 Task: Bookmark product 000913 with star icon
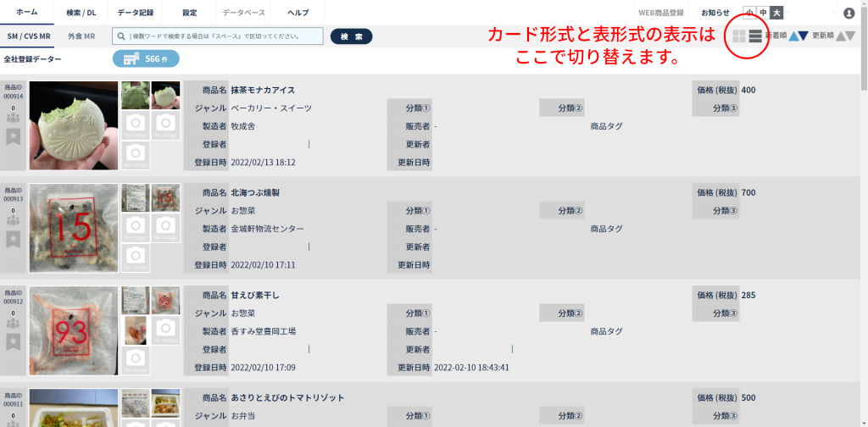coord(13,240)
